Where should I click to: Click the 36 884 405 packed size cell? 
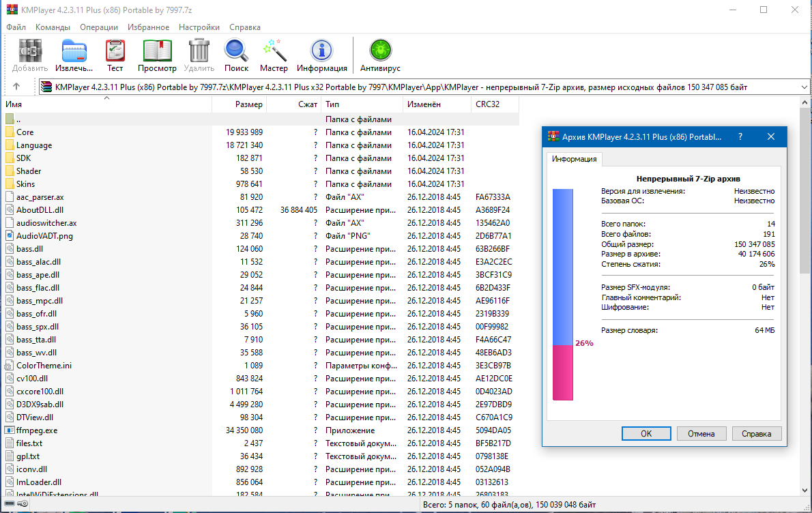tap(299, 209)
